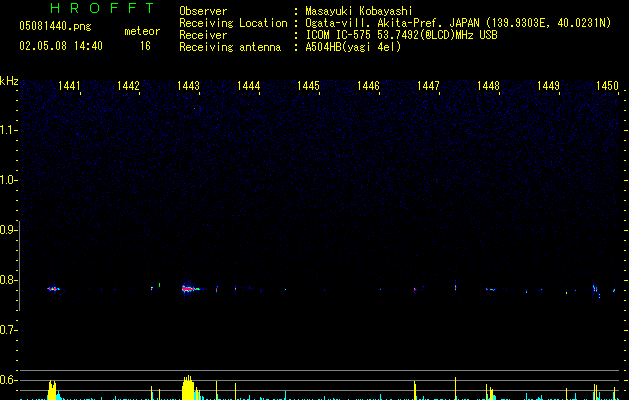This screenshot has width=629, height=400.
Task: Click time axis marker 1443
Action: click(188, 86)
